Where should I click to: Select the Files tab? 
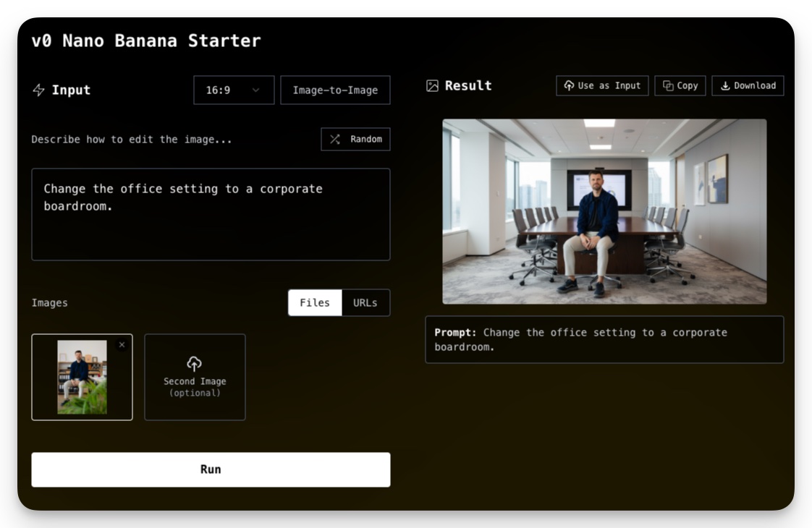coord(315,303)
